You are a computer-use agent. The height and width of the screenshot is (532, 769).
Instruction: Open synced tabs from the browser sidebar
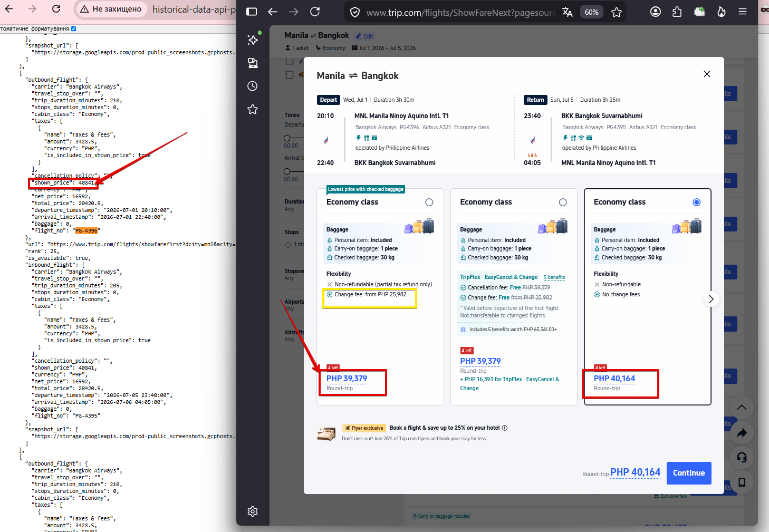pos(253,63)
